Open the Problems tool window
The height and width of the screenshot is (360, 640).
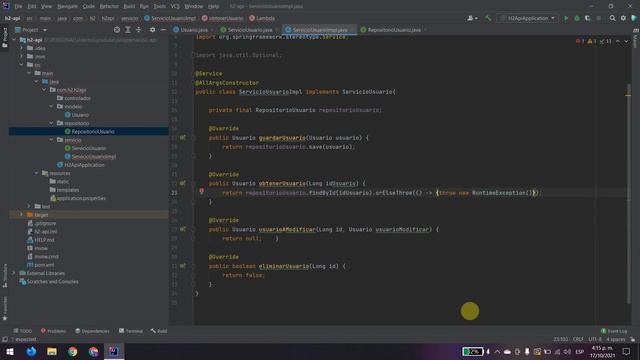[53, 331]
